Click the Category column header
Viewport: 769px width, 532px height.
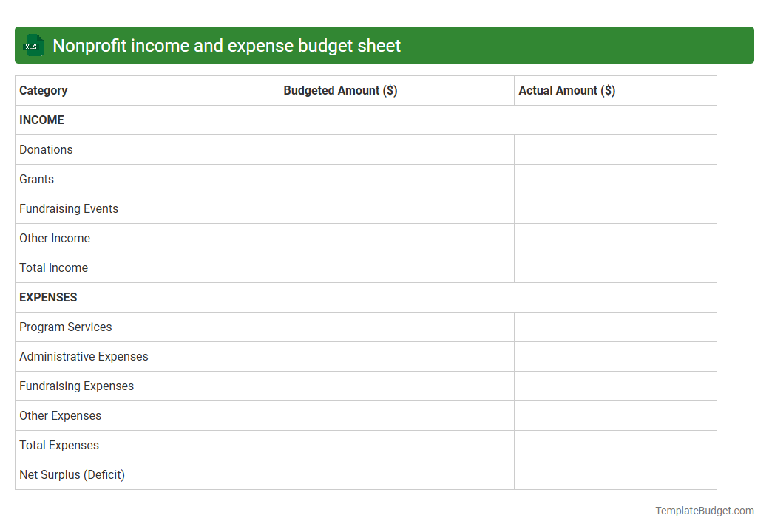(x=43, y=90)
